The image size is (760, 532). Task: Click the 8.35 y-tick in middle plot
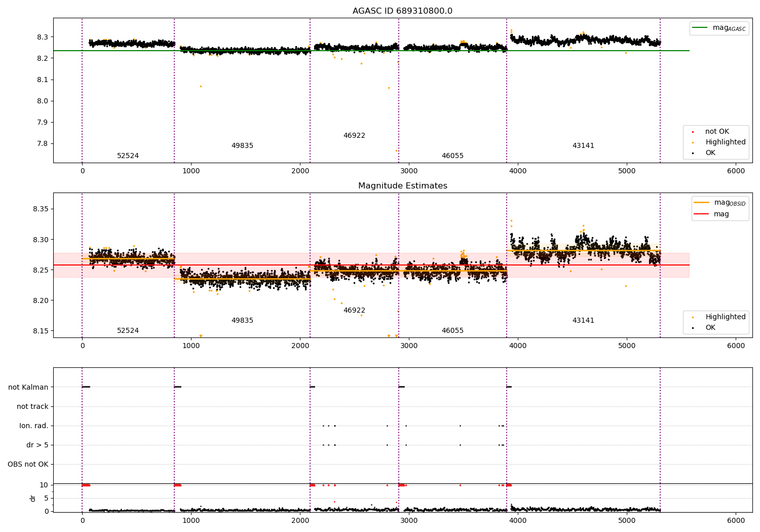pyautogui.click(x=41, y=209)
